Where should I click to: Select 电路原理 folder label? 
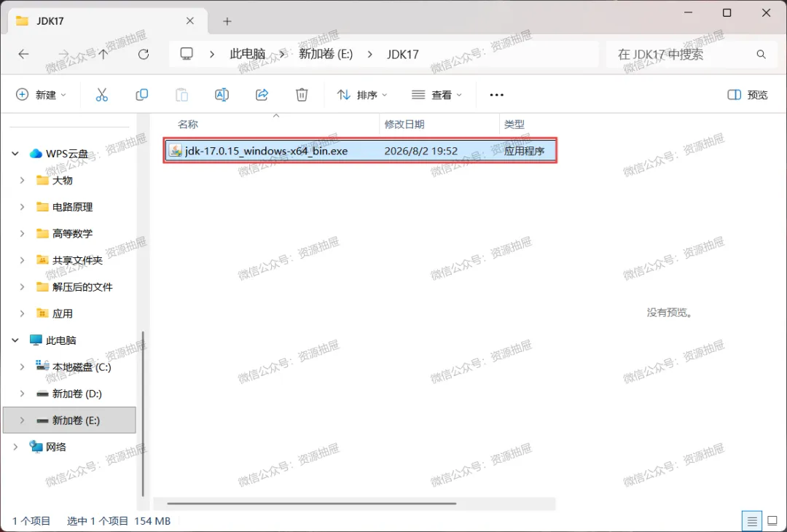click(72, 207)
